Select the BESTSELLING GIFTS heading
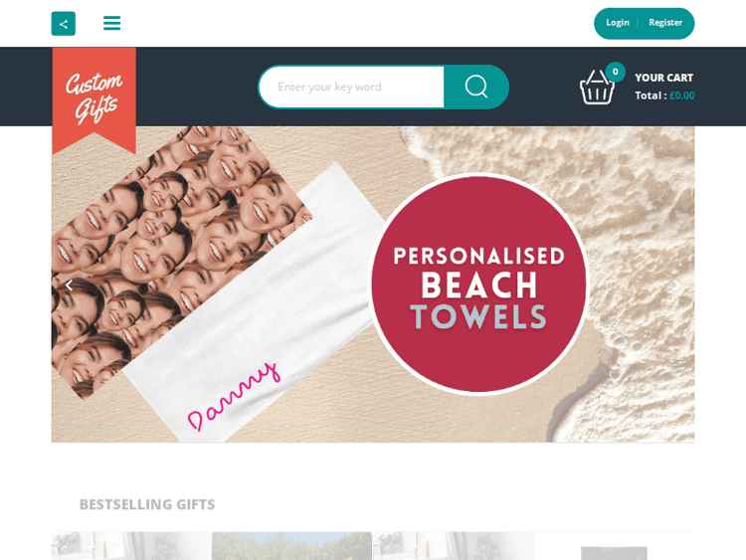Screen dimensions: 746x560 (147, 504)
